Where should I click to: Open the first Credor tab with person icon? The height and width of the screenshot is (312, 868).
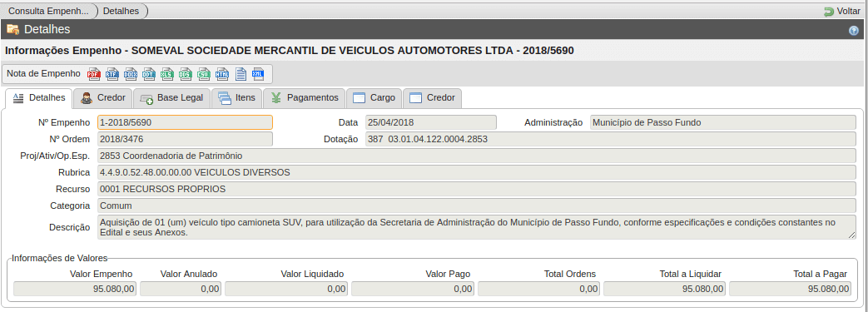point(103,98)
